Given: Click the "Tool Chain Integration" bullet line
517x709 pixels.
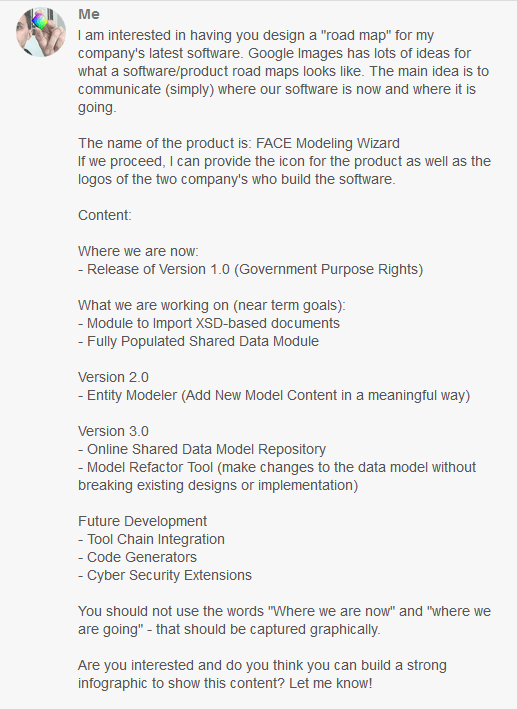Looking at the screenshot, I should click(x=151, y=539).
